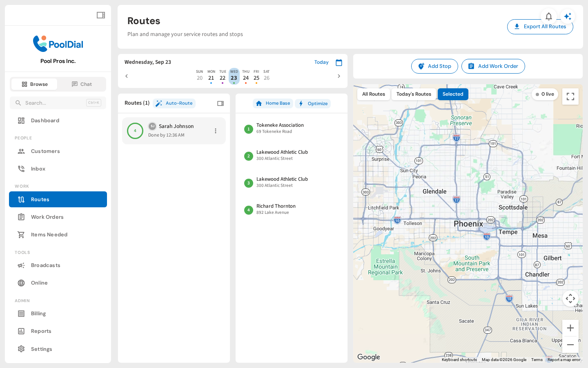Run Auto-Route
The image size is (588, 368).
pos(174,103)
